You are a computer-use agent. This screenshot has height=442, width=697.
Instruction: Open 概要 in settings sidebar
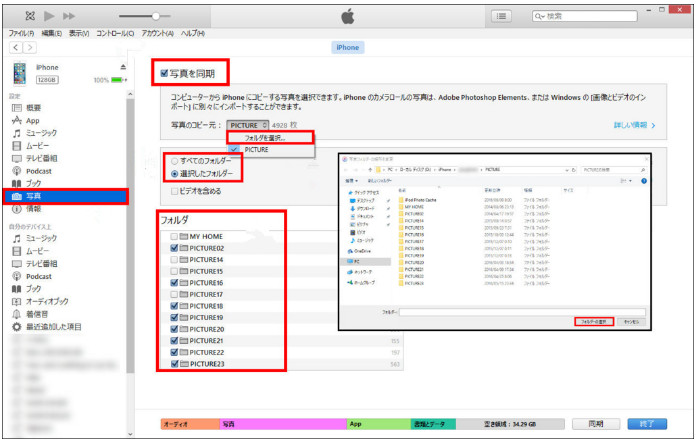tap(33, 108)
